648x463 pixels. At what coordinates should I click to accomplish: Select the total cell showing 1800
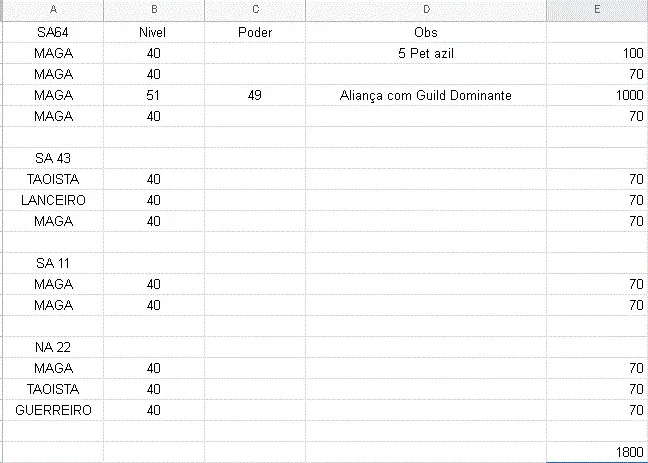[x=597, y=452]
